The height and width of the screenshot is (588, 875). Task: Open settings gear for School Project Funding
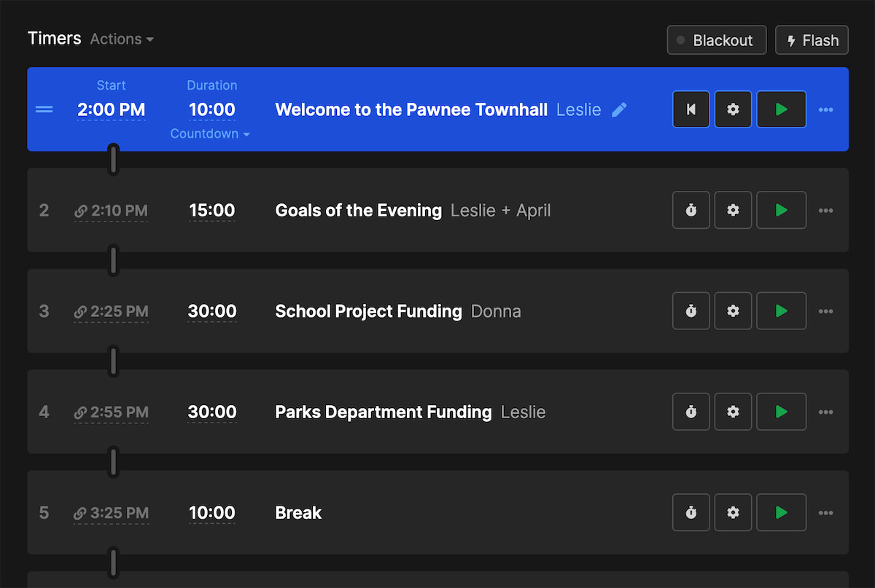tap(733, 310)
